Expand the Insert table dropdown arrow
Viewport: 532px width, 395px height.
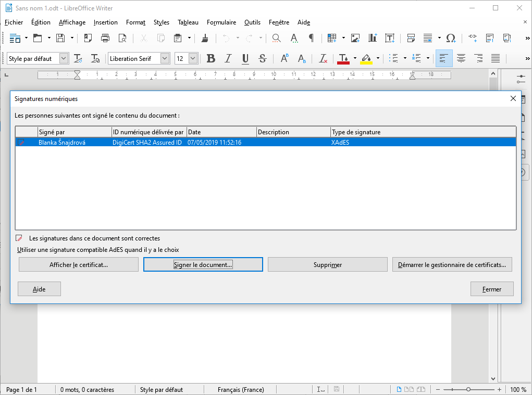pyautogui.click(x=343, y=38)
